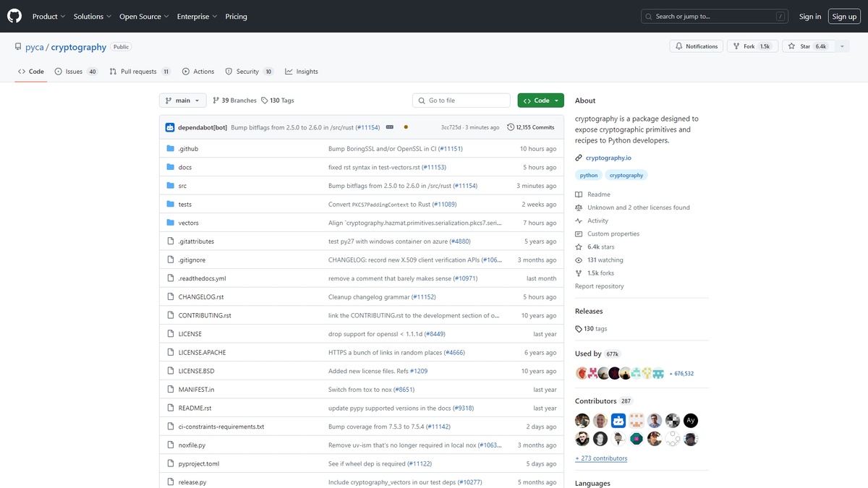Switch to the Issues tab
Image resolution: width=868 pixels, height=488 pixels.
77,72
